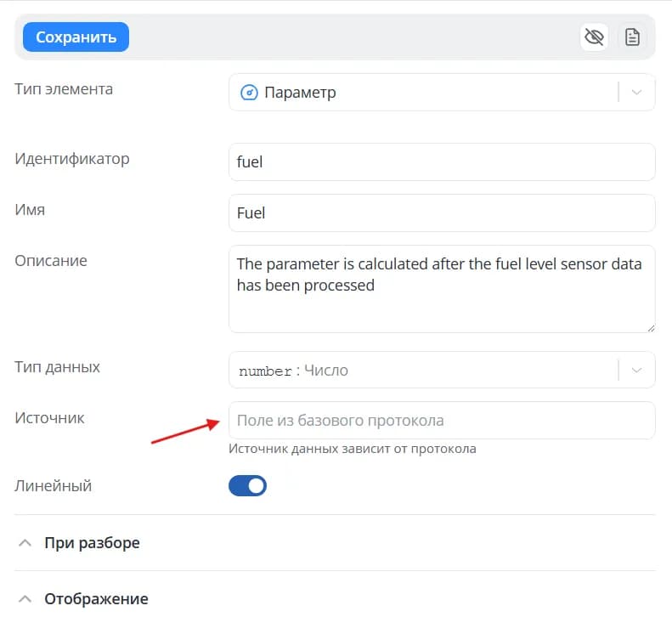Select the number : Число combo box
This screenshot has height=634, width=672.
click(x=442, y=370)
